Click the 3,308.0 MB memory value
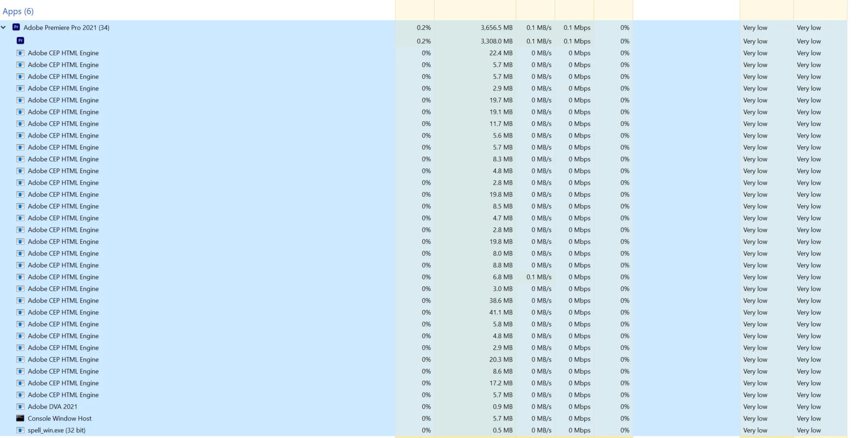 point(496,41)
